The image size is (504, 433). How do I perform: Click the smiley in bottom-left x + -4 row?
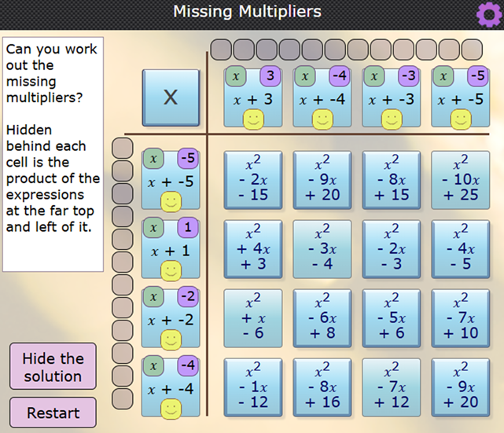pyautogui.click(x=171, y=409)
